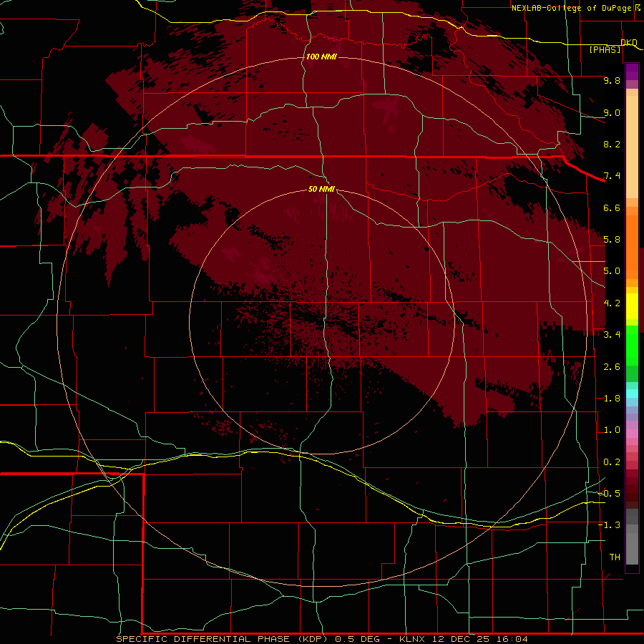Click the 7.4 scale value
Image resolution: width=644 pixels, height=644 pixels.
612,176
